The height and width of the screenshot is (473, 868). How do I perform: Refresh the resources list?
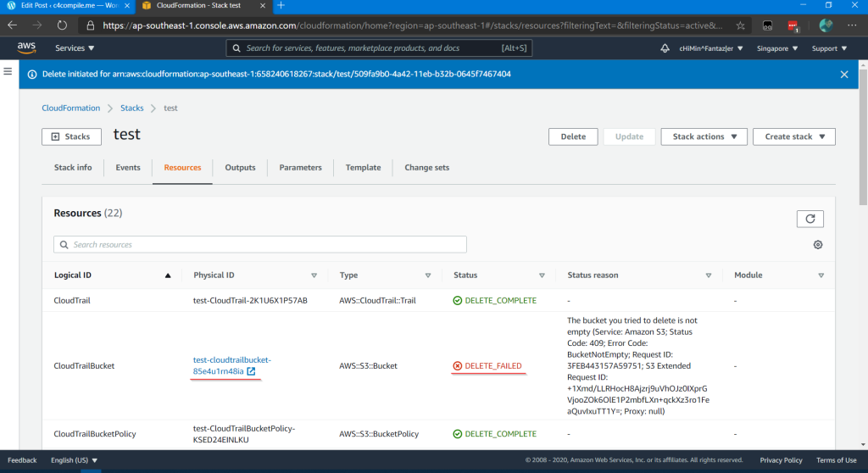pyautogui.click(x=810, y=219)
